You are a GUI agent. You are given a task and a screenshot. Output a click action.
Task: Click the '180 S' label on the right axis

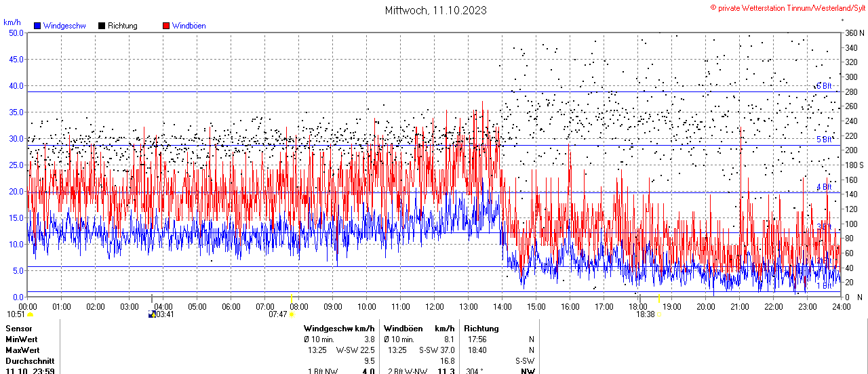[x=854, y=165]
